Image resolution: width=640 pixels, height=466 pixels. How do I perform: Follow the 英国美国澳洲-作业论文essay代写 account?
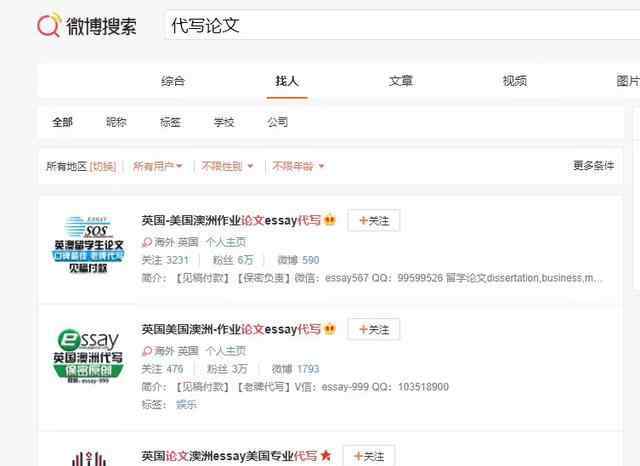pos(374,329)
